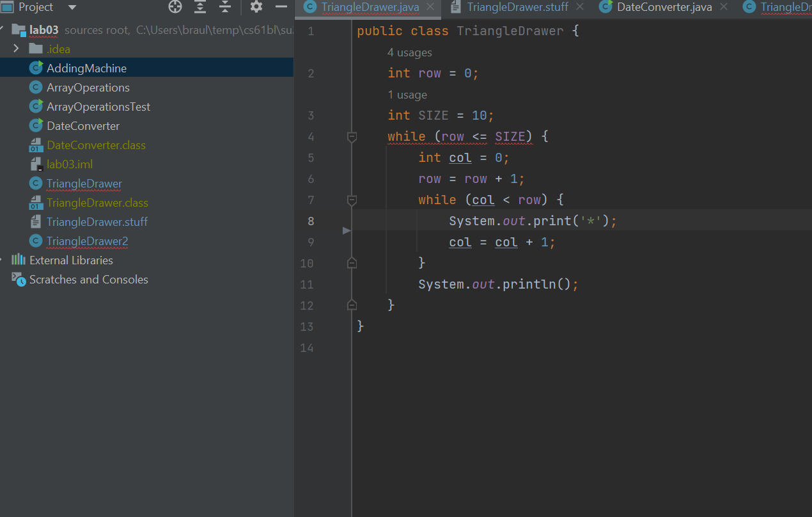The image size is (812, 517).
Task: Open Scratches and Consoles
Action: click(x=88, y=280)
